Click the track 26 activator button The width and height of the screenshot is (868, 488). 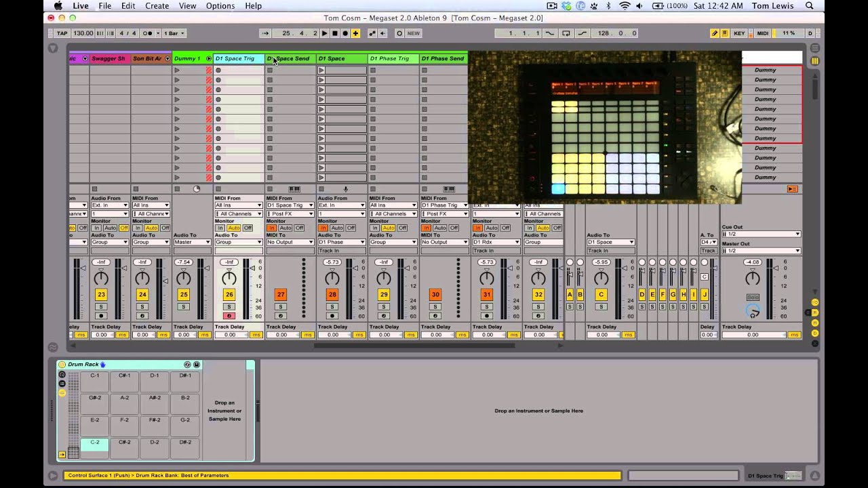229,295
